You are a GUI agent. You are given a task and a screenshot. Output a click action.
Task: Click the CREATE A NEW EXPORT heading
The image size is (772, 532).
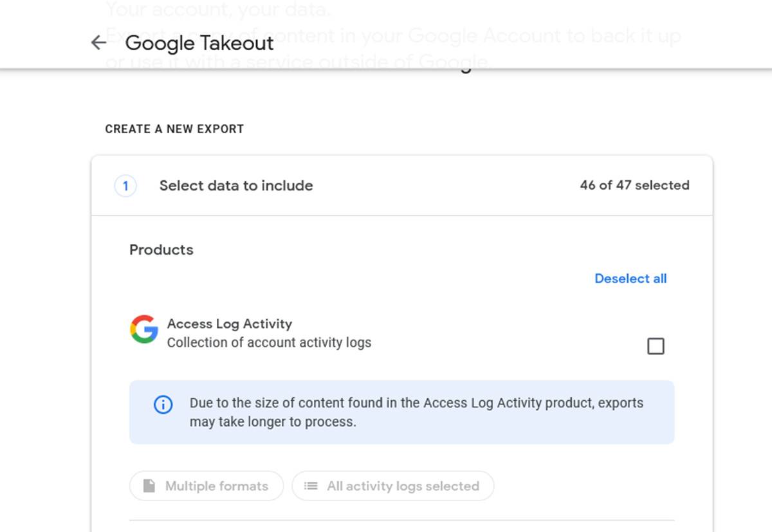[174, 129]
